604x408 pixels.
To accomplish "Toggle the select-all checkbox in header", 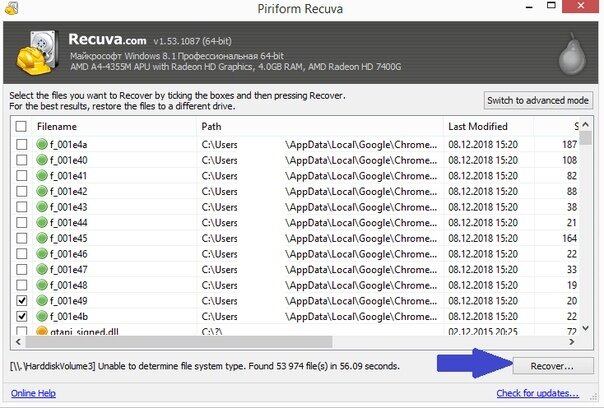I will pos(21,126).
